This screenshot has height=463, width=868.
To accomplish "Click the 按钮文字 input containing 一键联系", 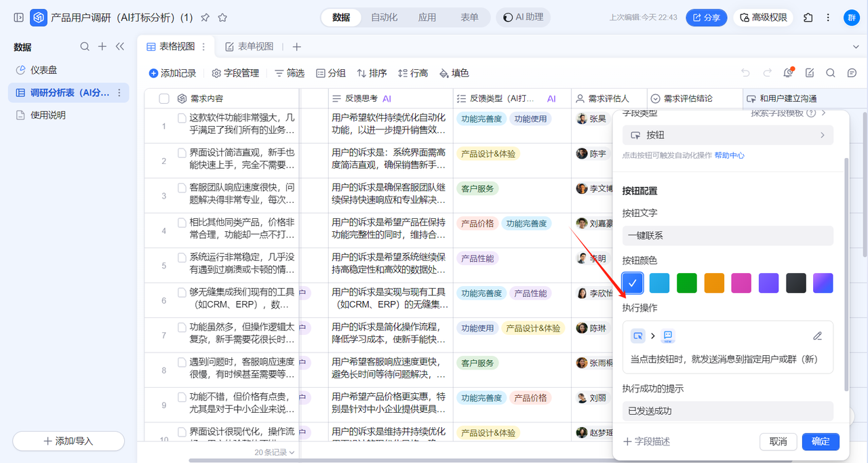I will click(727, 236).
